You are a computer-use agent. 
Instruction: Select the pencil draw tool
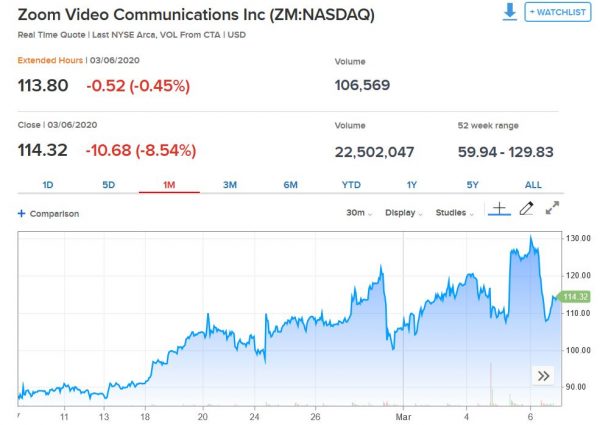pos(527,211)
